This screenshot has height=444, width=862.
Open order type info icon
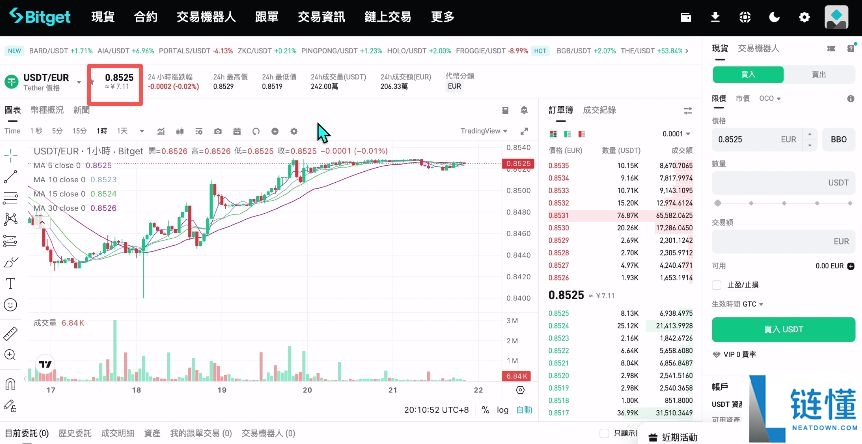tap(850, 98)
